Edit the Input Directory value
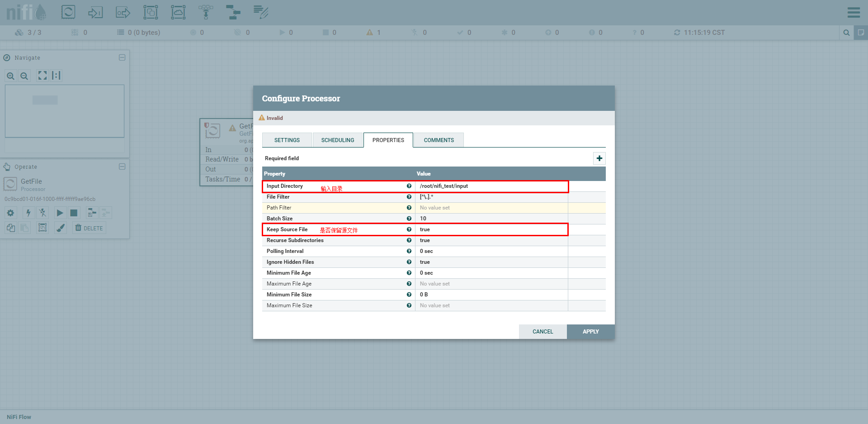This screenshot has height=424, width=868. click(491, 186)
